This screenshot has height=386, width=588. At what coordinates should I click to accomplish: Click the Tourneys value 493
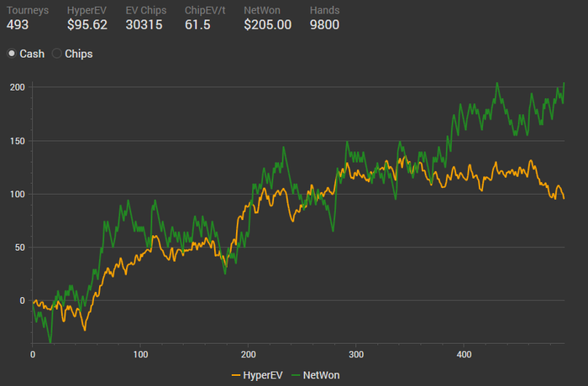point(18,24)
